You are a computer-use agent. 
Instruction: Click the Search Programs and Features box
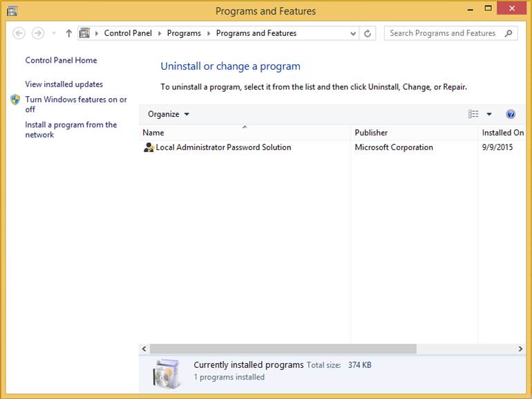442,33
